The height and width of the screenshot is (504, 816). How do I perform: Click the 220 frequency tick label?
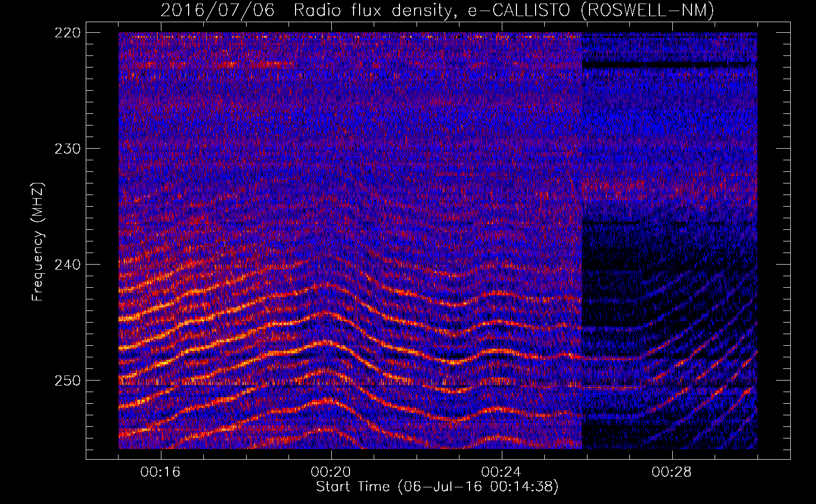pyautogui.click(x=67, y=33)
